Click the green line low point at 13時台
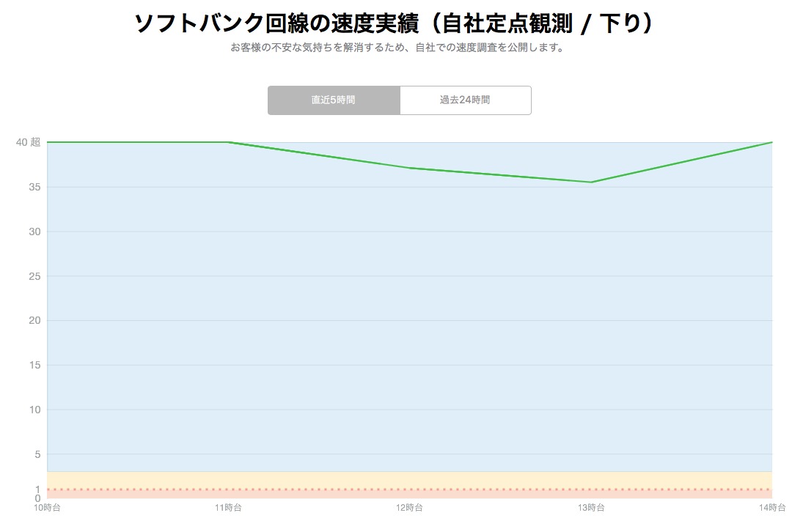The height and width of the screenshot is (532, 803). tap(591, 182)
